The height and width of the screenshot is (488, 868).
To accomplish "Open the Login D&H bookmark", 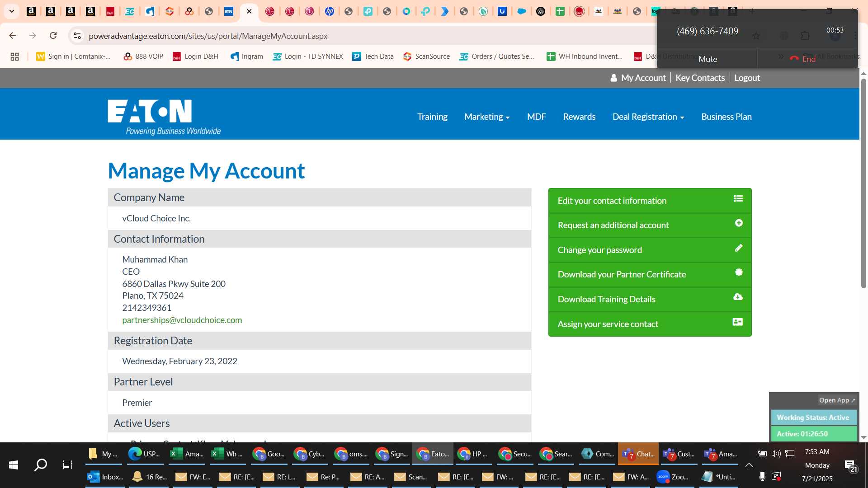I will (x=195, y=56).
